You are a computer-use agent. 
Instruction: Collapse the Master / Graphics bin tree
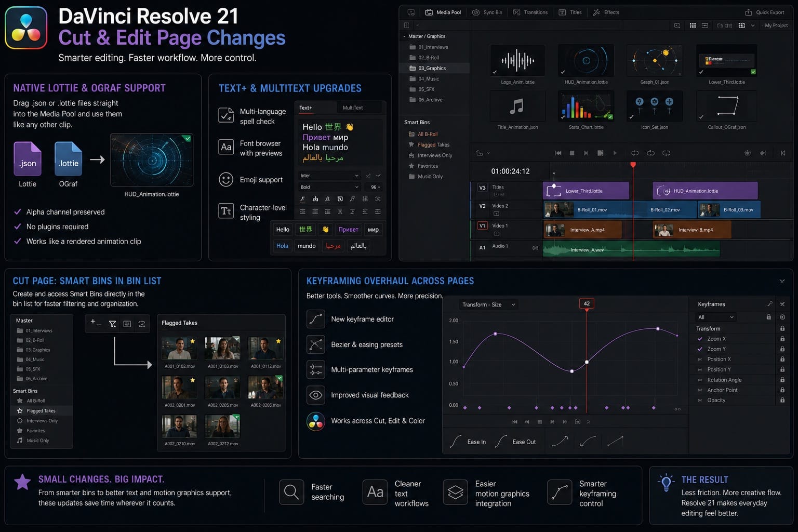(x=405, y=36)
